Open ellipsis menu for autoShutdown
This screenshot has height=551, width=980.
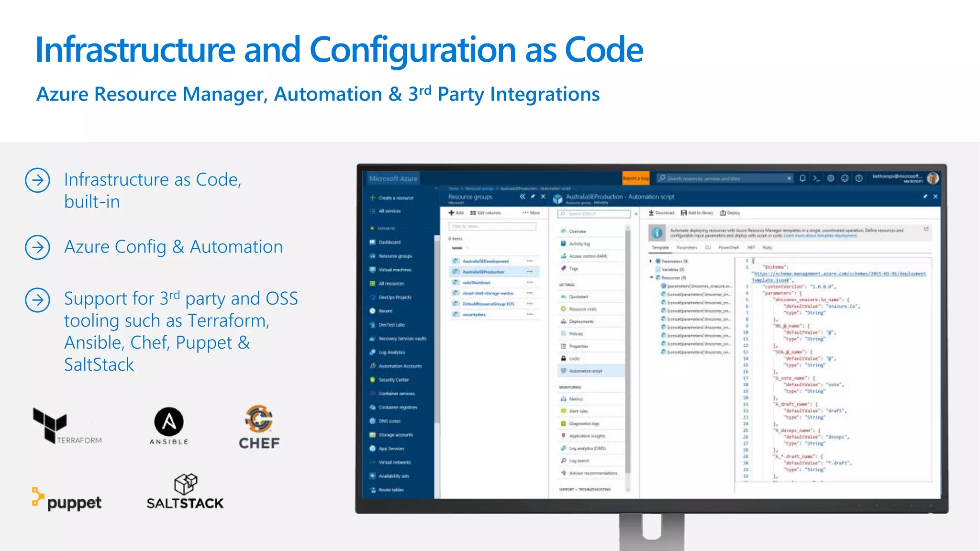(530, 283)
